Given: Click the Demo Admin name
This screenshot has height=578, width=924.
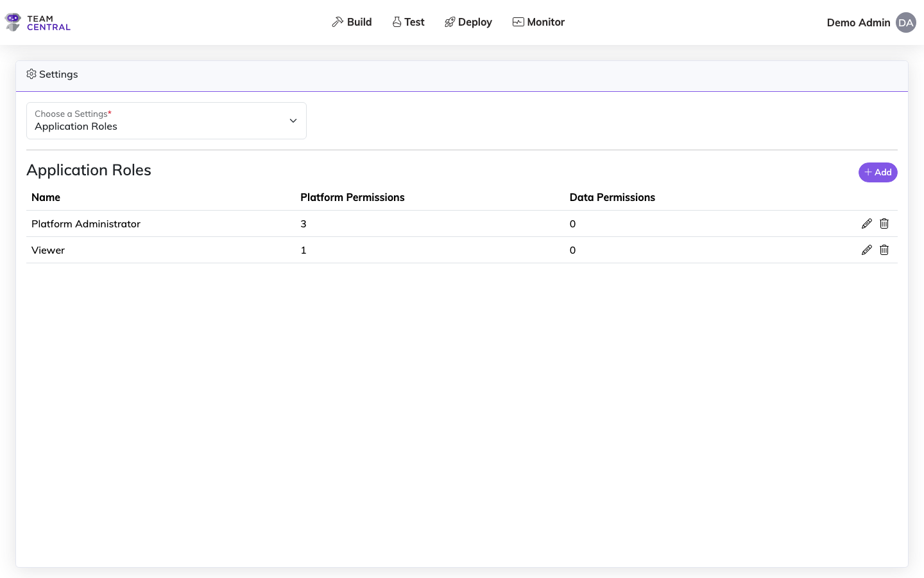Looking at the screenshot, I should click(x=859, y=22).
